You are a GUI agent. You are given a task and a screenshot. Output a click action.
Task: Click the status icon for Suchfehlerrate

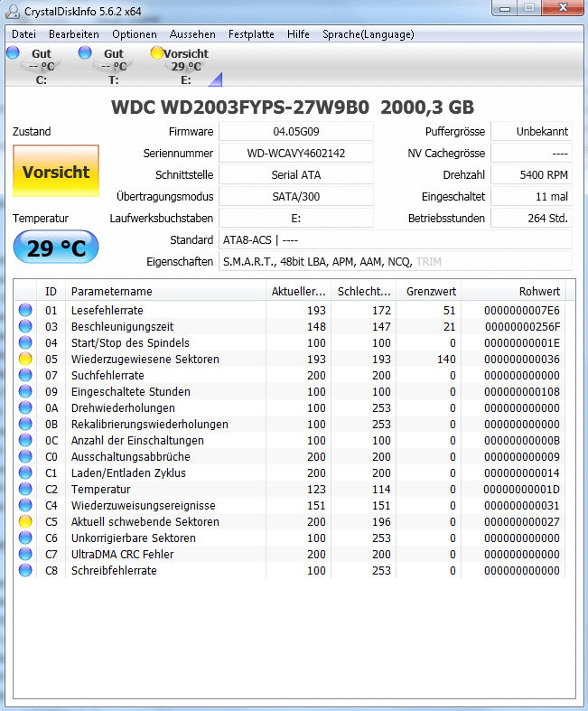tap(25, 376)
